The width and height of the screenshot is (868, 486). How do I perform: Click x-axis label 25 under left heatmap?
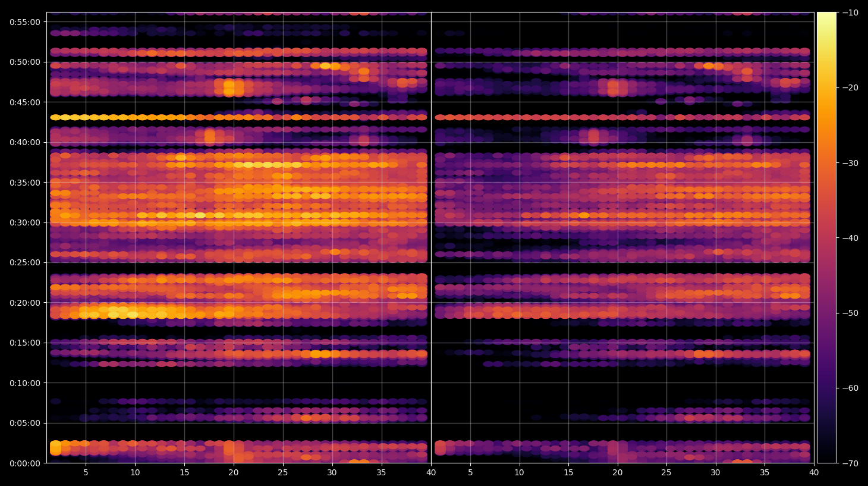tap(283, 473)
